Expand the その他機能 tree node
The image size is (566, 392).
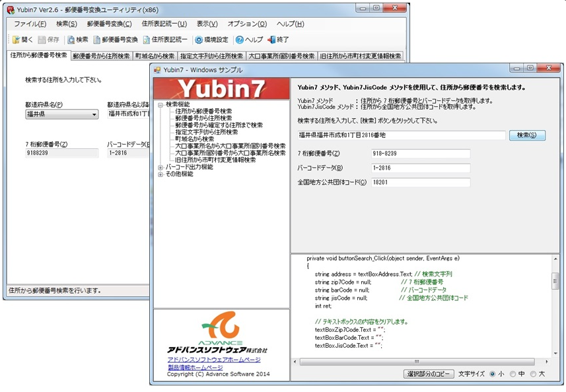point(160,174)
